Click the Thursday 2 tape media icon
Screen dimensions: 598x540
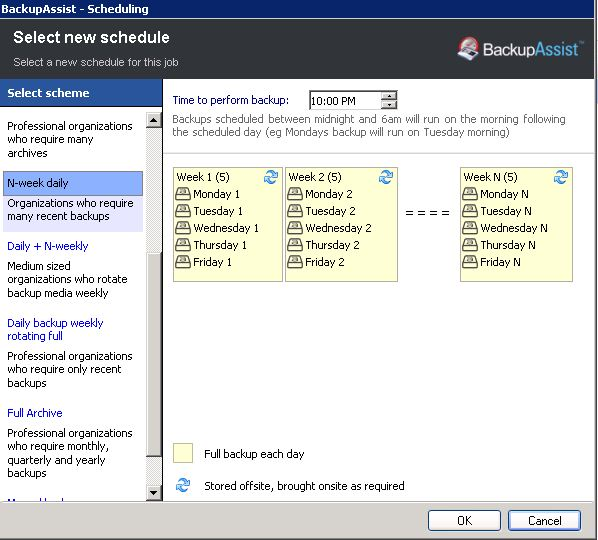(295, 244)
